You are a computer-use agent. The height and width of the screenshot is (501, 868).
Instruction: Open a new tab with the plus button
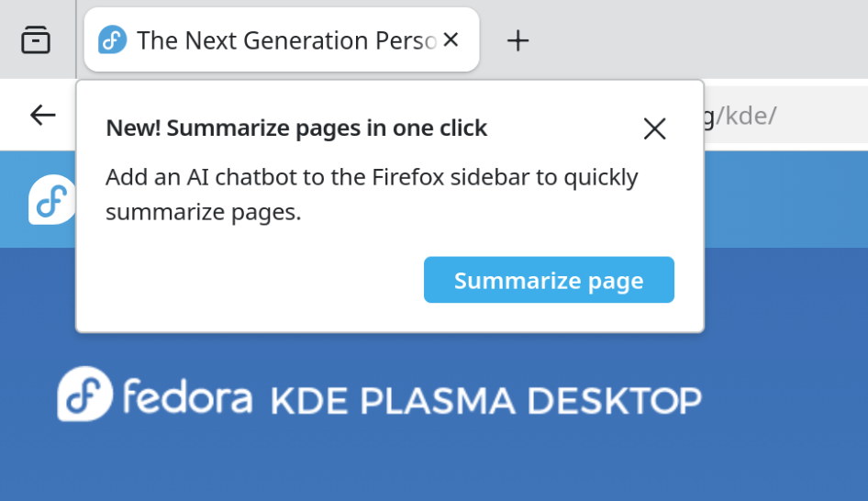(x=518, y=40)
